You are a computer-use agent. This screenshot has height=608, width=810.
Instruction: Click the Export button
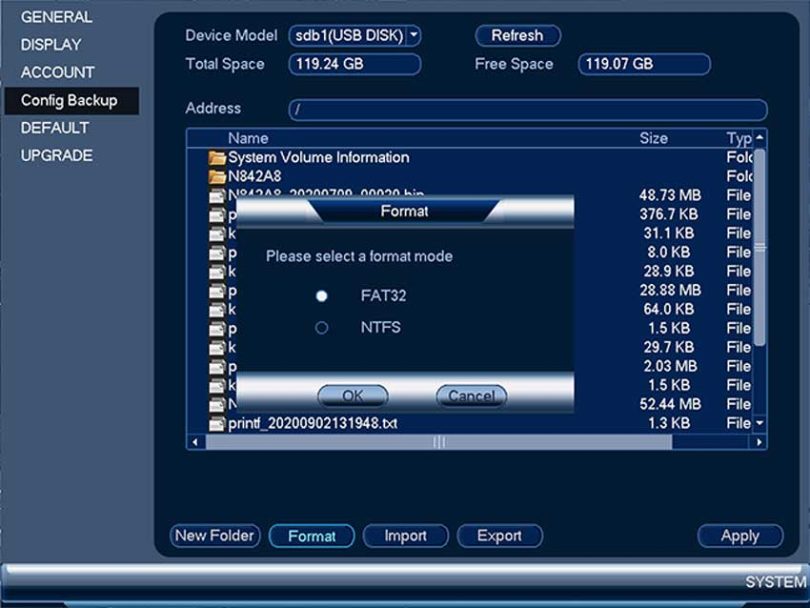coord(499,536)
